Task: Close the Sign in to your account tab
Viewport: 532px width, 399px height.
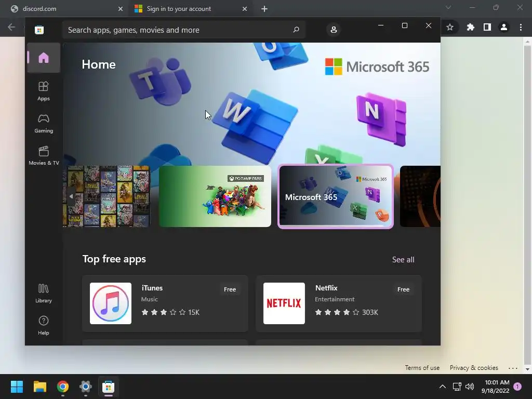Action: click(x=245, y=9)
